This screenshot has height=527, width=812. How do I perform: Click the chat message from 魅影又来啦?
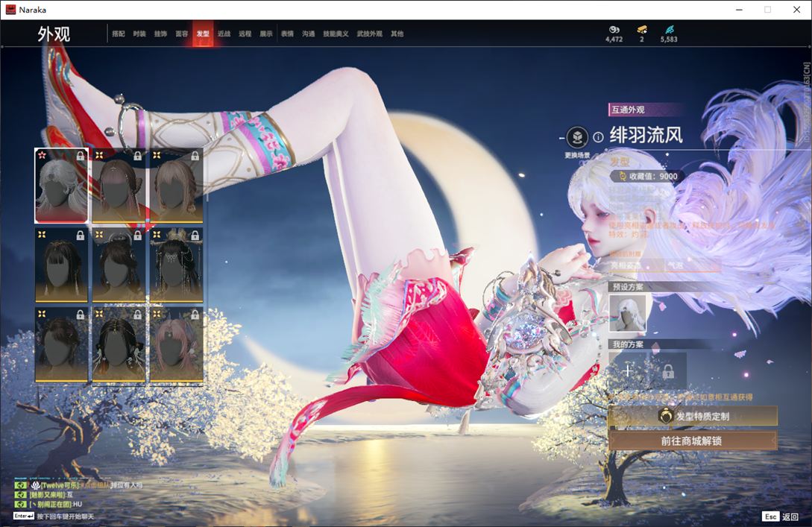point(51,494)
